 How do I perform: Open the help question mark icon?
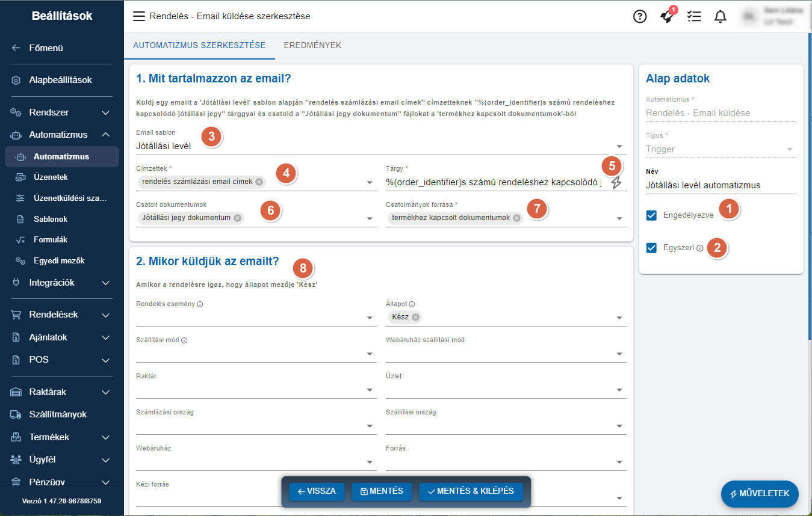click(640, 17)
